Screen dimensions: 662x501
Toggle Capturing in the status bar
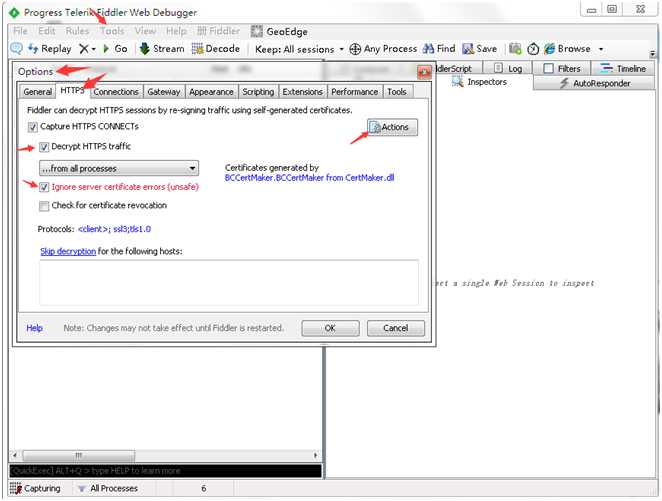[x=35, y=488]
